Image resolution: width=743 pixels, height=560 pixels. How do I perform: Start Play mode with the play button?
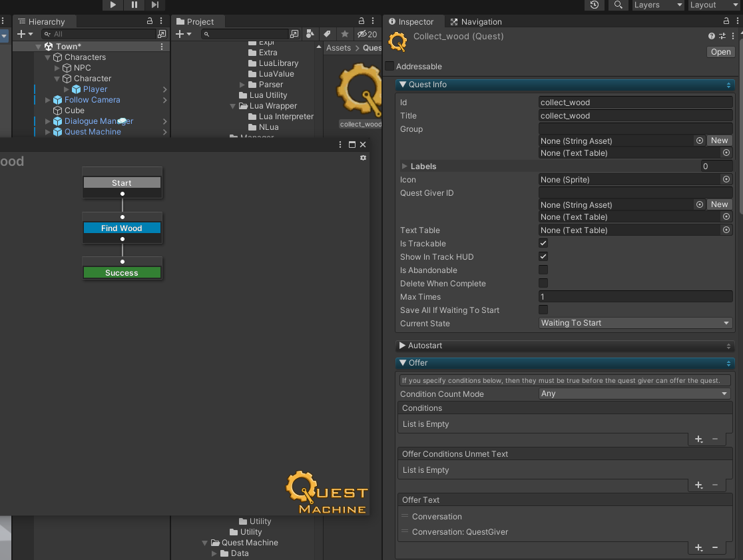point(113,5)
